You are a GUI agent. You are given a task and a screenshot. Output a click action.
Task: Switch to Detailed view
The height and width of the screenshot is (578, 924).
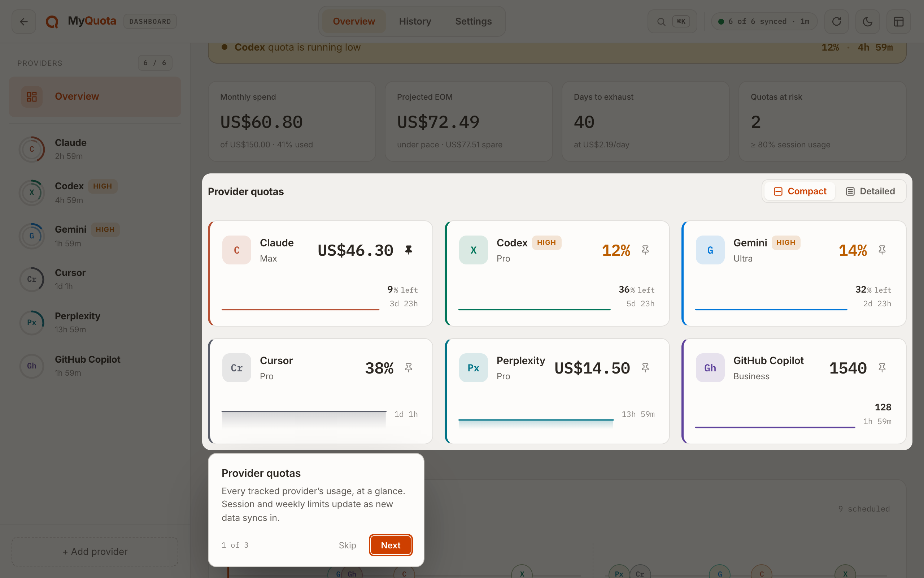pyautogui.click(x=870, y=191)
